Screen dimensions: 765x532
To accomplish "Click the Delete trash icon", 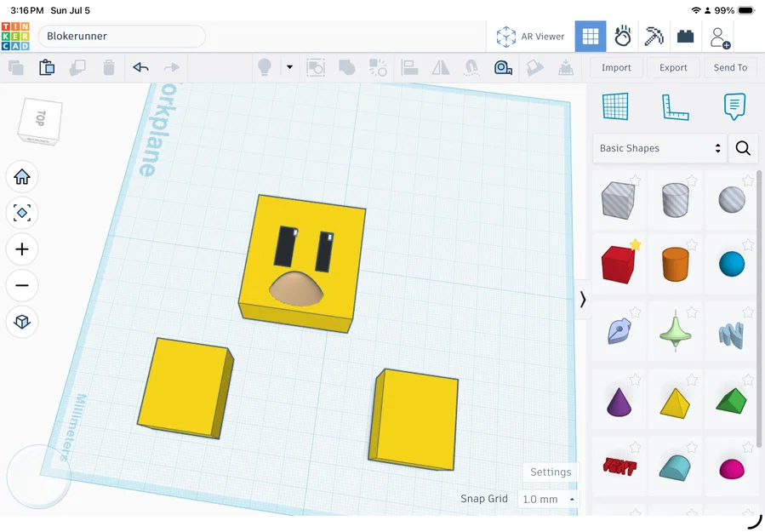I will [109, 67].
